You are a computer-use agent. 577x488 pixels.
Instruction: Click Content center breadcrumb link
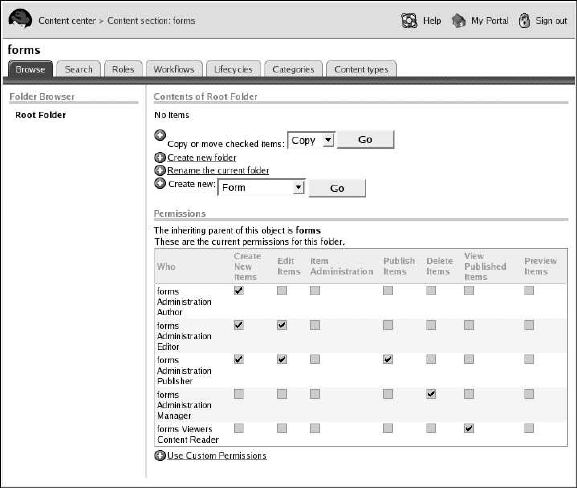tap(67, 21)
